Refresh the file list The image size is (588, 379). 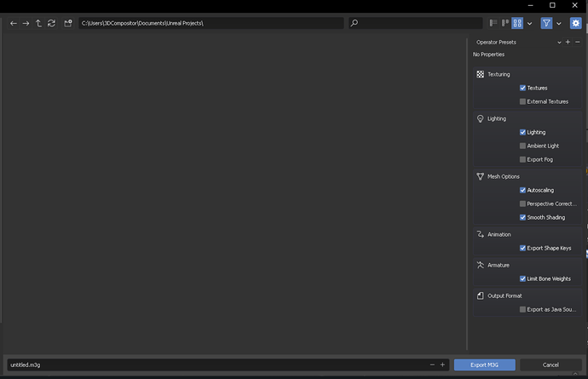[x=51, y=23]
